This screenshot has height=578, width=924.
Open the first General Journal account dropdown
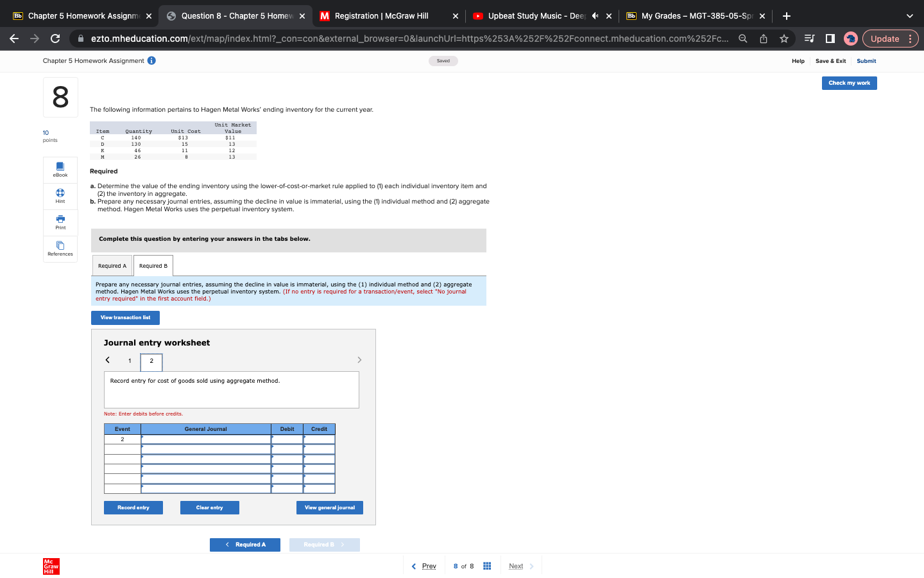point(206,439)
